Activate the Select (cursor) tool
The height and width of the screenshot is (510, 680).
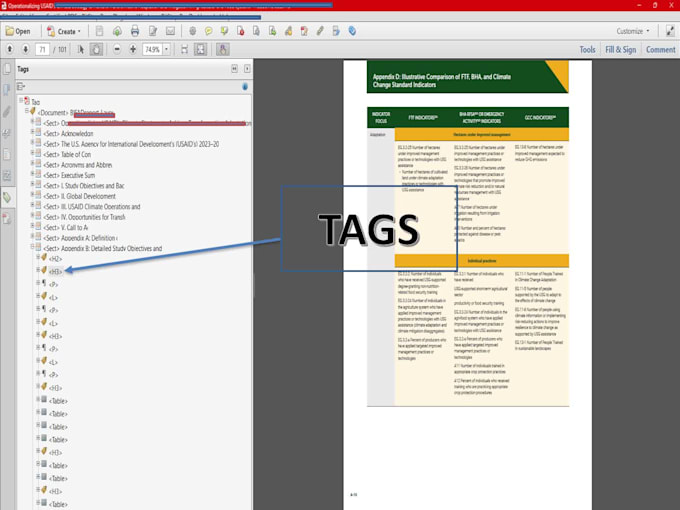point(80,49)
